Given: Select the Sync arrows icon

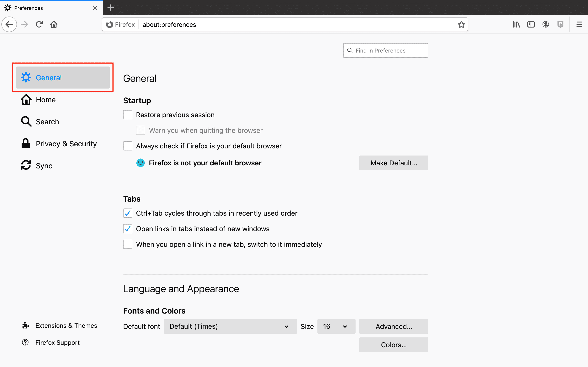Looking at the screenshot, I should click(26, 165).
